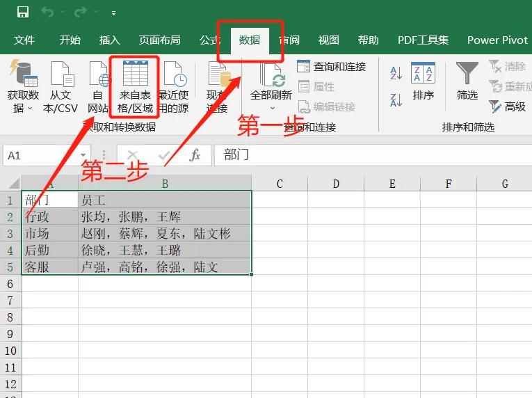
Task: Open 查询和连接 pane button
Action: (x=331, y=67)
